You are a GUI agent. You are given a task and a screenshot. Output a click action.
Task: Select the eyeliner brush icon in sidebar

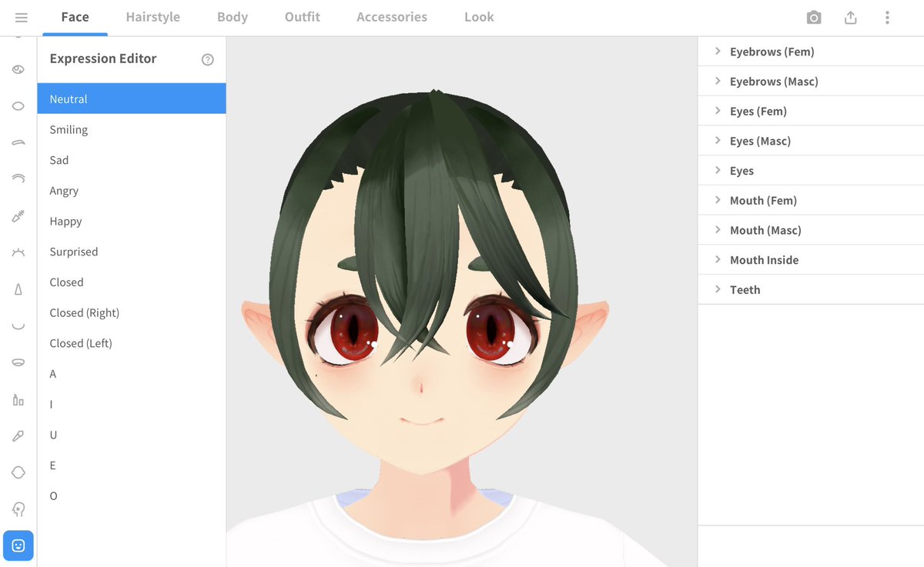click(18, 216)
